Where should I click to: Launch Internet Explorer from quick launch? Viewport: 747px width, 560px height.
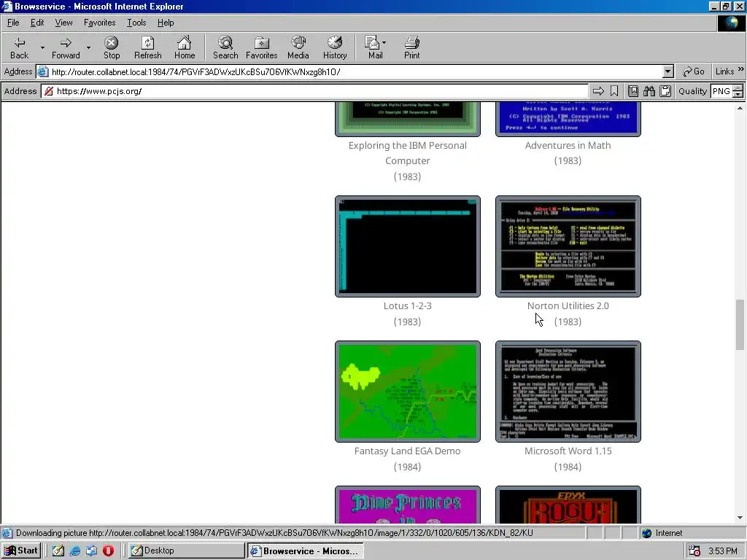(75, 551)
